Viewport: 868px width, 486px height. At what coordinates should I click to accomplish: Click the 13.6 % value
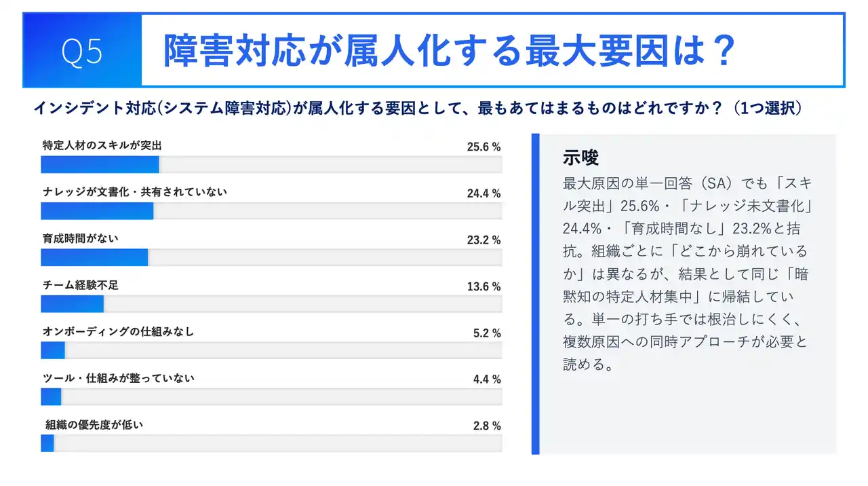click(484, 286)
